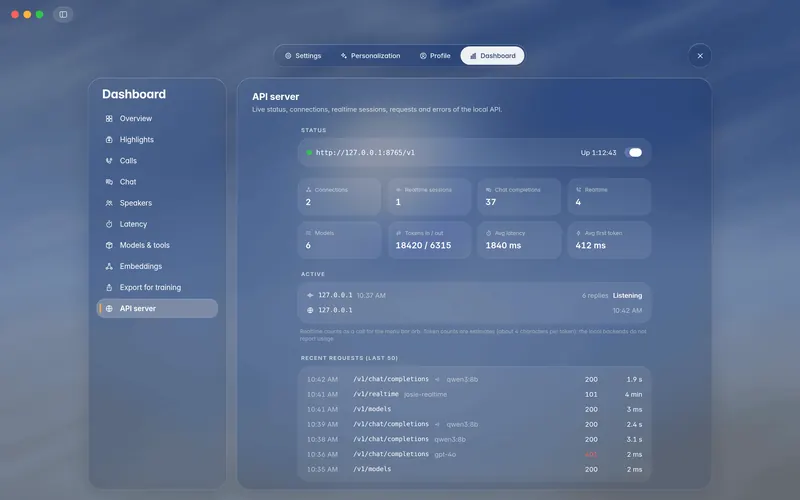Click the Chat bubbles icon
The width and height of the screenshot is (800, 500).
pyautogui.click(x=109, y=182)
